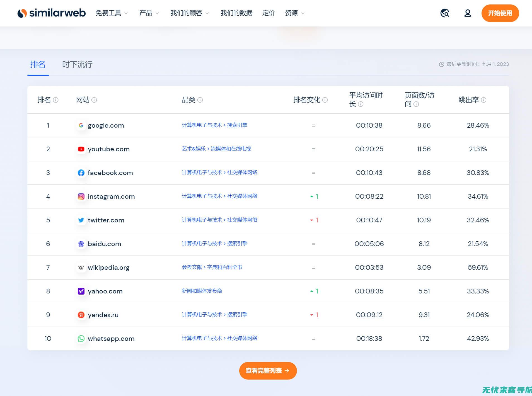Image resolution: width=532 pixels, height=396 pixels.
Task: Expand the 资源 dropdown menu
Action: click(295, 13)
